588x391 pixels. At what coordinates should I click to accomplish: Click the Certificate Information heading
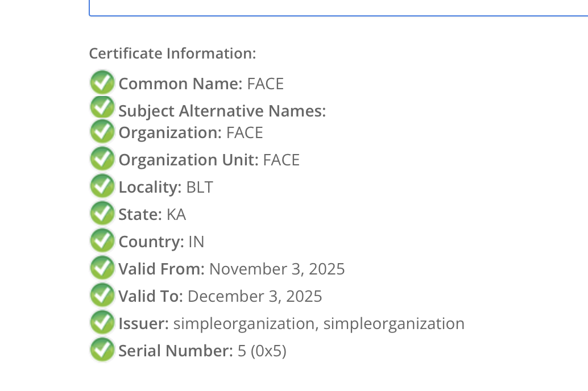pos(172,53)
